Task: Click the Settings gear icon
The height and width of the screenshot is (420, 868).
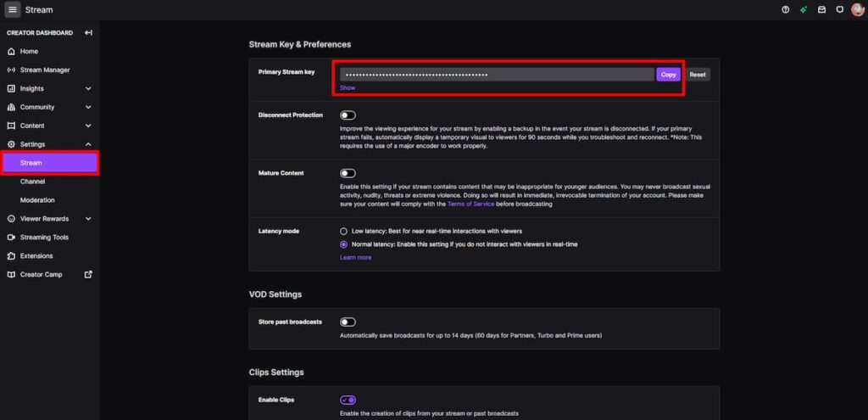Action: [11, 144]
